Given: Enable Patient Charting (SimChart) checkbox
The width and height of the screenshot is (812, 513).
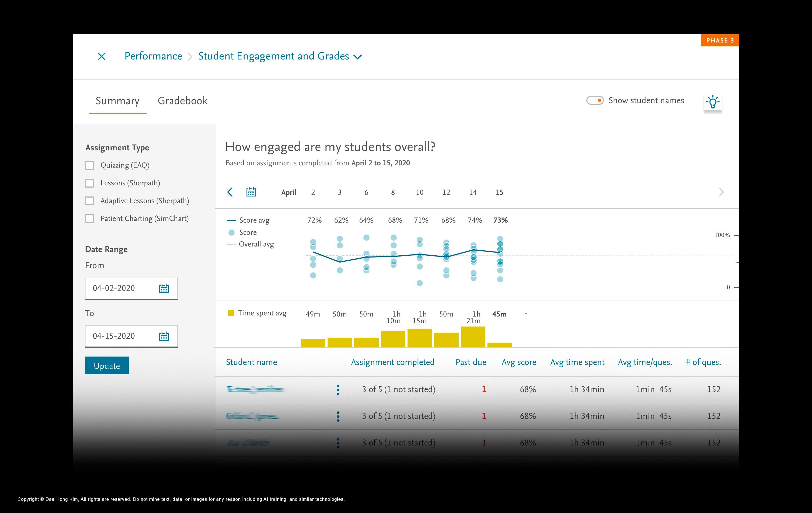Looking at the screenshot, I should (89, 219).
